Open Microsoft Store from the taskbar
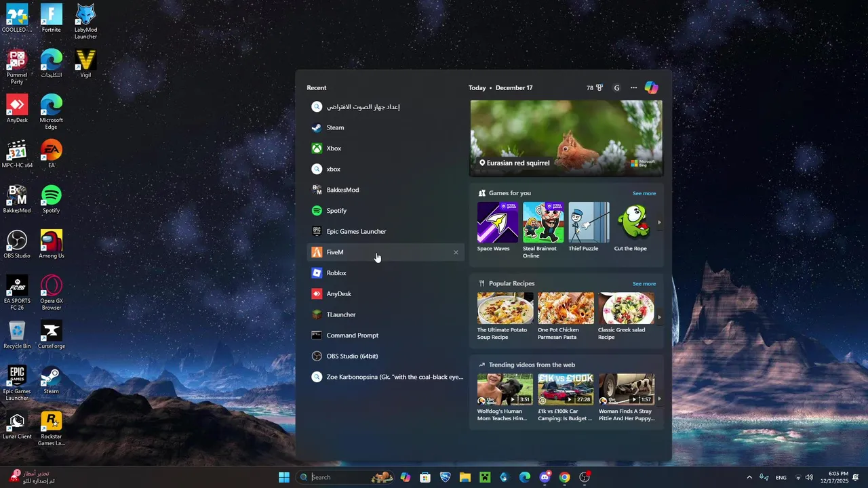The image size is (868, 488). pyautogui.click(x=425, y=477)
